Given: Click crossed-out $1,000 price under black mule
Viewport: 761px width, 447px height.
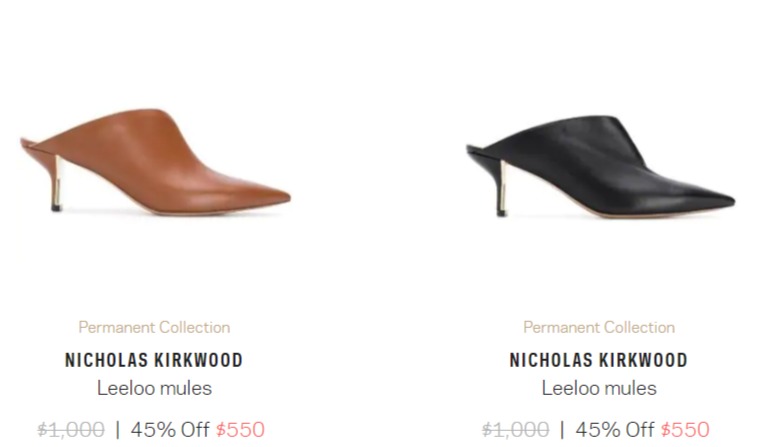Looking at the screenshot, I should pos(515,430).
